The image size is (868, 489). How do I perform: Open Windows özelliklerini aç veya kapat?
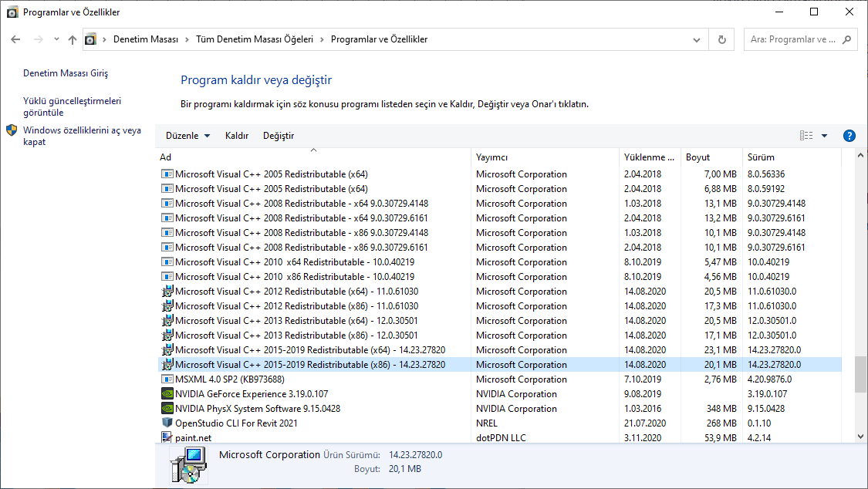pos(82,136)
